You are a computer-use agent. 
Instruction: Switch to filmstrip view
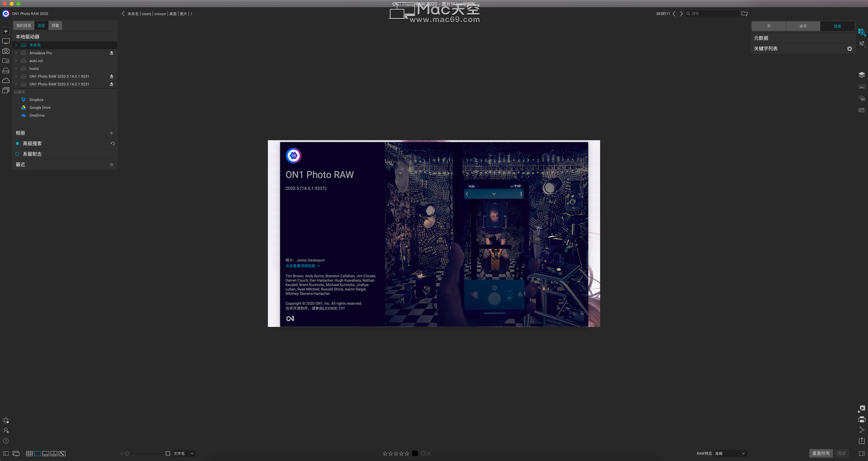(46, 453)
